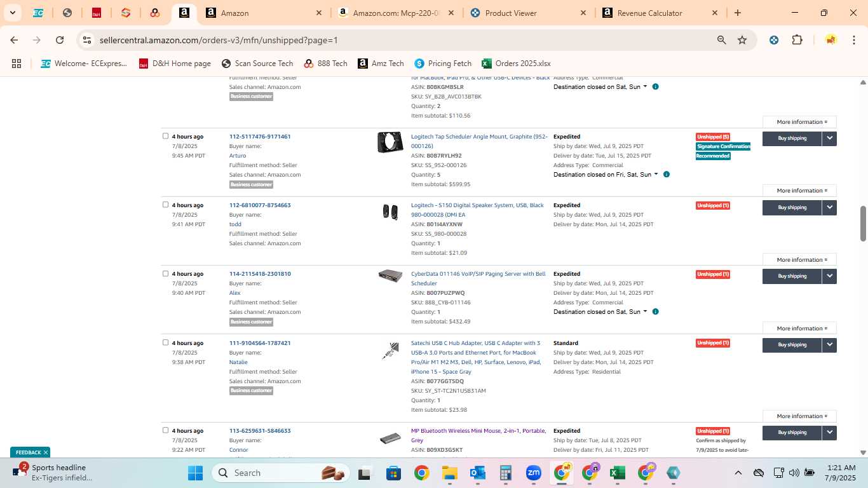
Task: Expand More information for Satechi order
Action: [799, 416]
